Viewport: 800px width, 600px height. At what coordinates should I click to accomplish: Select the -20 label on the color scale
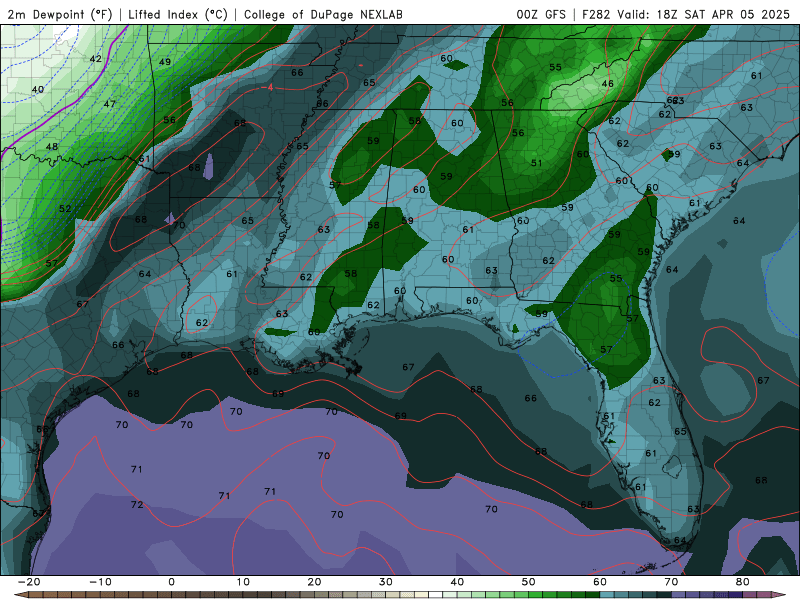pyautogui.click(x=28, y=582)
